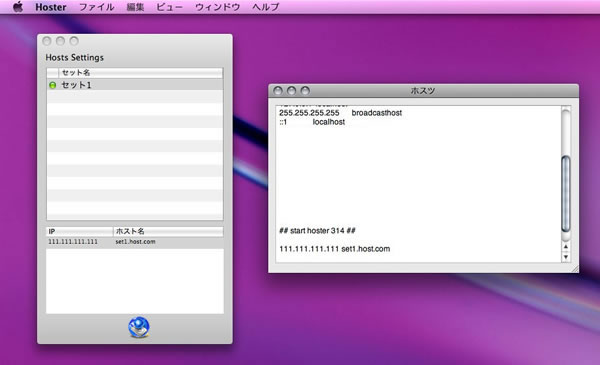This screenshot has height=365, width=600.
Task: Click the '255.255.255.255' text in ホスツ window
Action: (309, 113)
